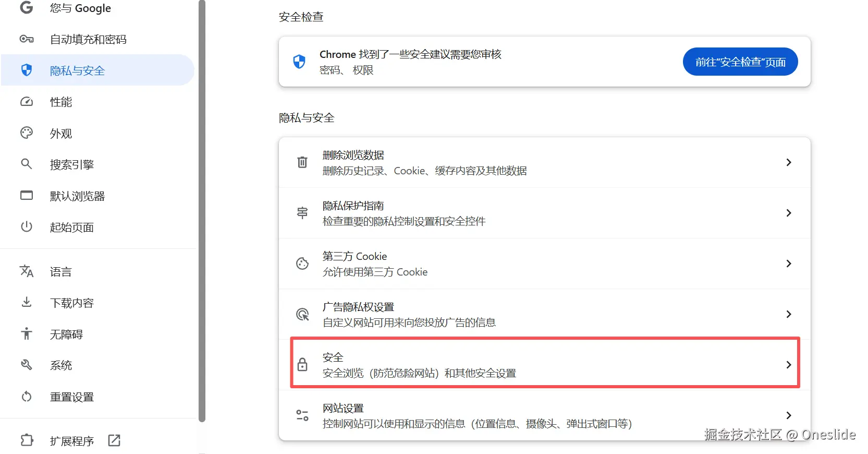This screenshot has height=454, width=868.
Task: Click the translate Languages icon
Action: tap(27, 271)
